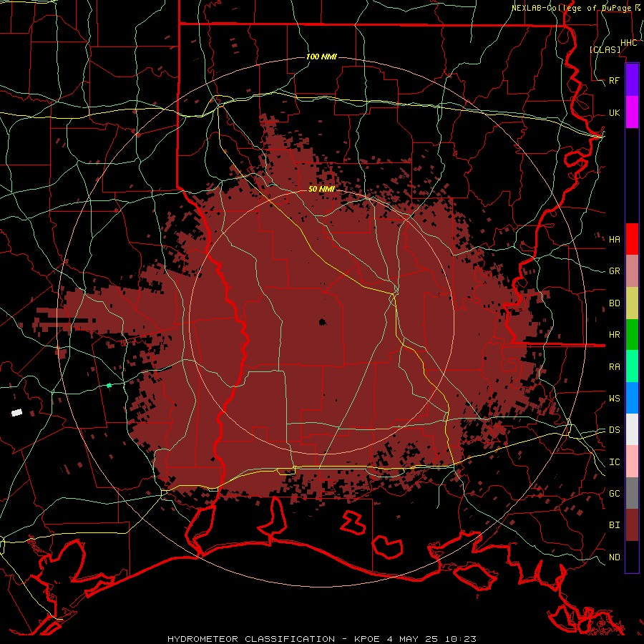Screen dimensions: 644x644
Task: Click the 50 NMI range ring label
Action: pos(321,189)
